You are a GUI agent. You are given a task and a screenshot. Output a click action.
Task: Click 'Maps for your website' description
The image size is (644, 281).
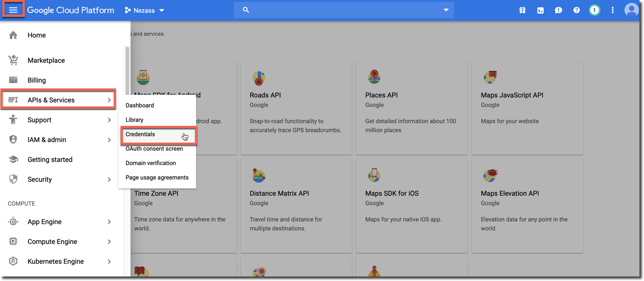click(510, 121)
